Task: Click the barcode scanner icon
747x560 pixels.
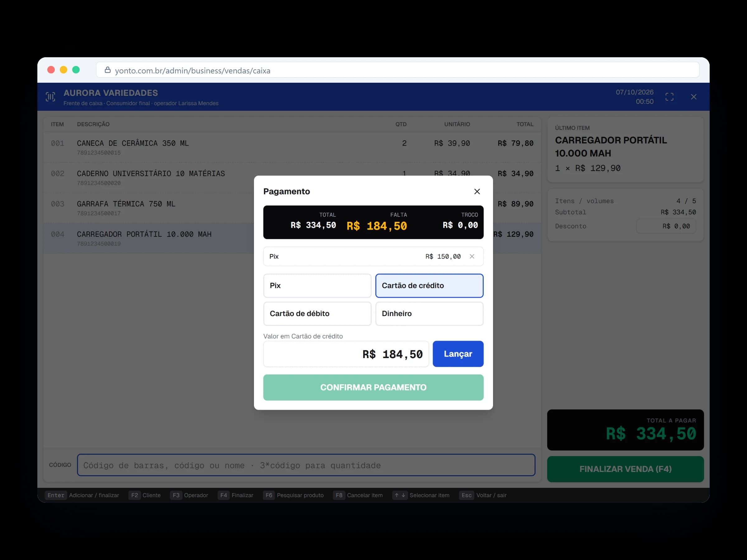Action: 51,97
